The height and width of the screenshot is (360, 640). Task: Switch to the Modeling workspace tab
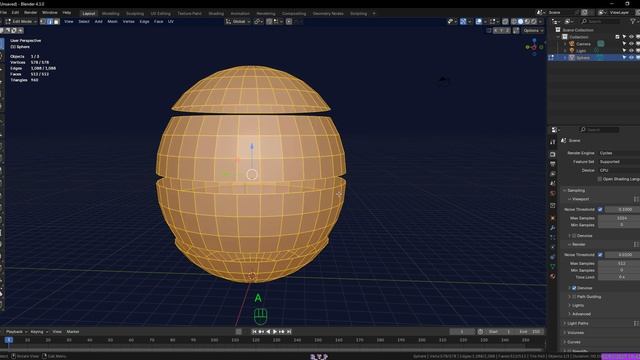point(110,13)
